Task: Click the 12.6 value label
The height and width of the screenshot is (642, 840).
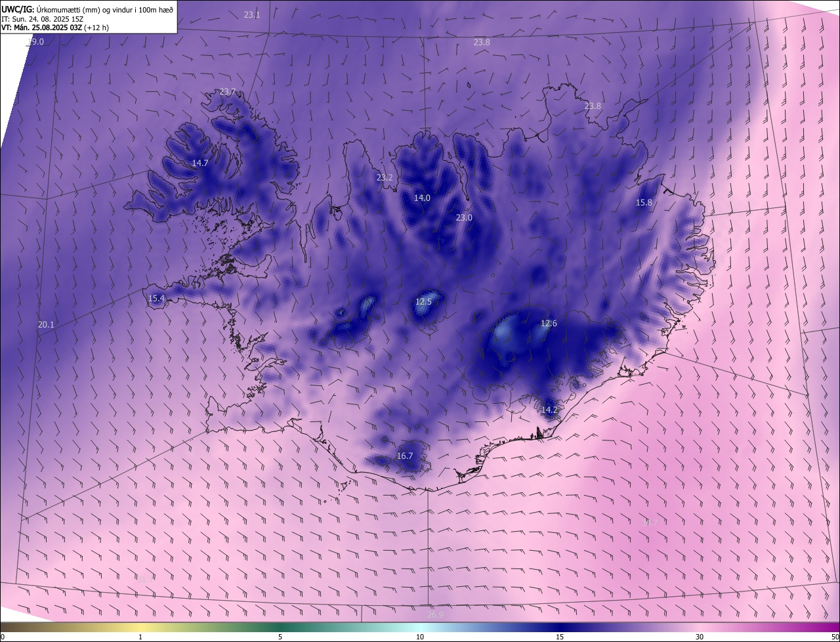Action: 549,323
